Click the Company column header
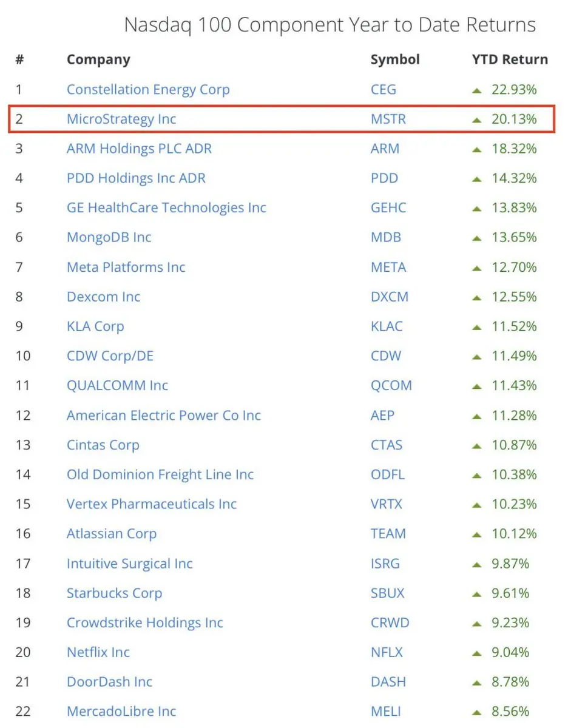Viewport: 585px width, 728px height. tap(98, 59)
